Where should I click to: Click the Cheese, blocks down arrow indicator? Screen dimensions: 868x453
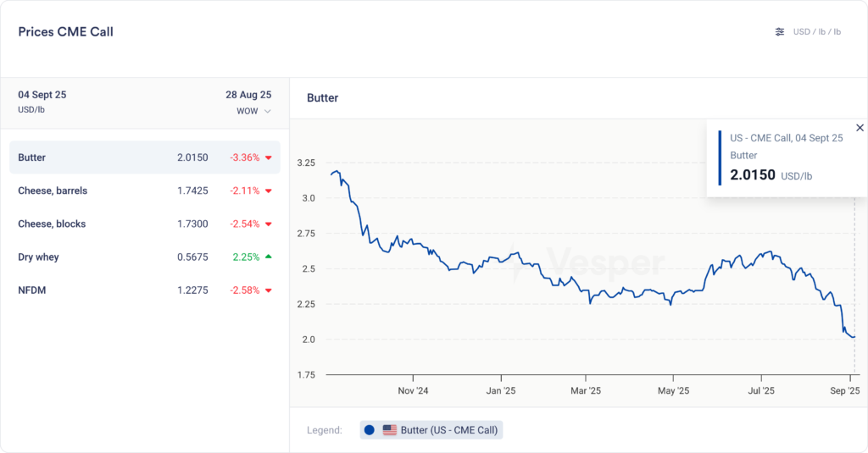[x=268, y=224]
